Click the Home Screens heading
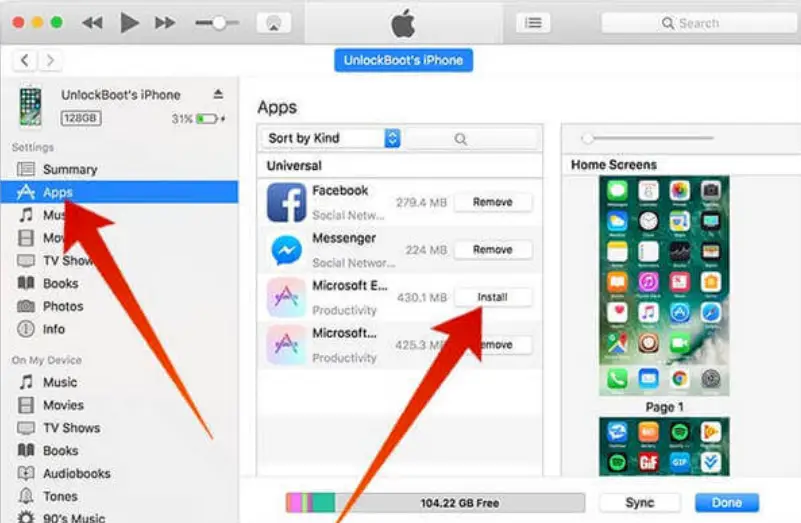Screen dimensions: 801x523 click(x=614, y=165)
